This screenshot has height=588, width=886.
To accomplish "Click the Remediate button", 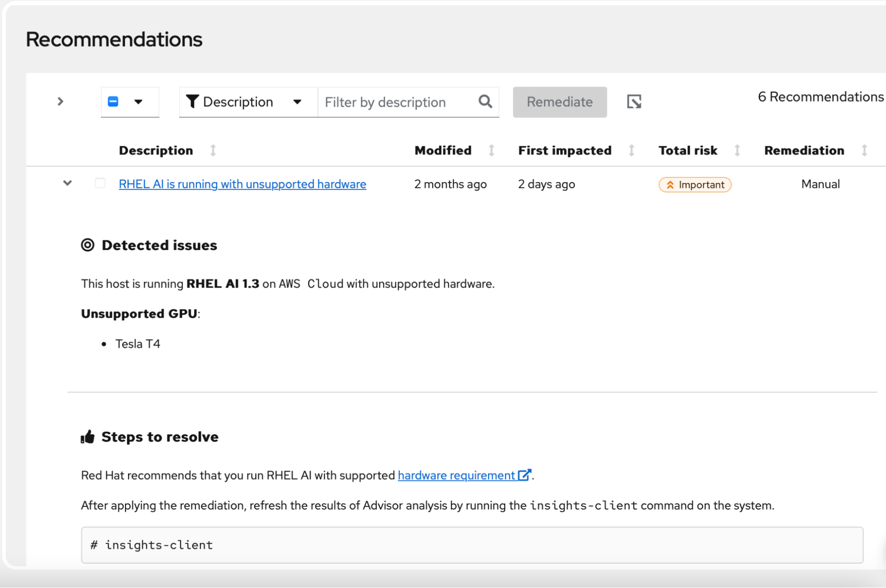I will (559, 102).
